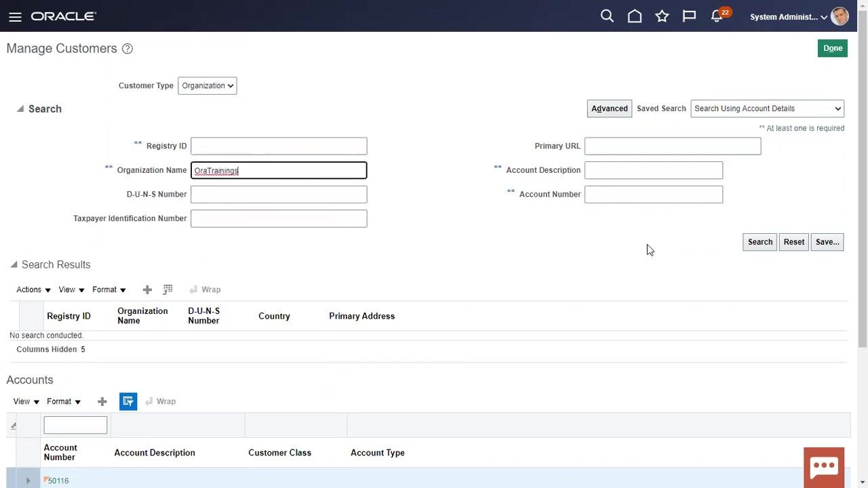The height and width of the screenshot is (488, 868).
Task: Open the Format menu in Accounts
Action: click(x=64, y=401)
